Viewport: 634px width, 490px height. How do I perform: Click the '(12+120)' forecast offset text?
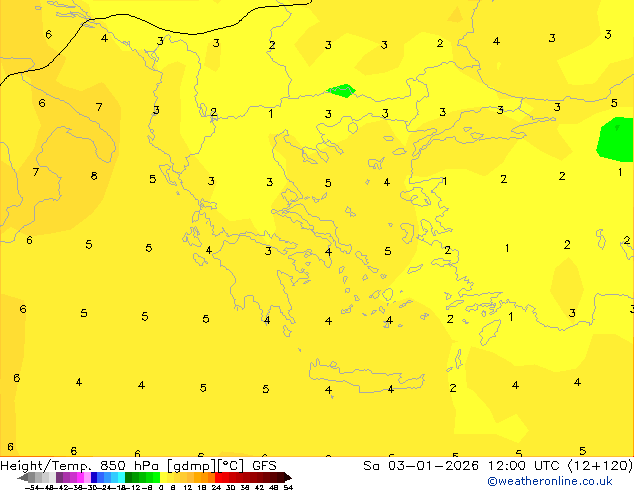pyautogui.click(x=600, y=466)
